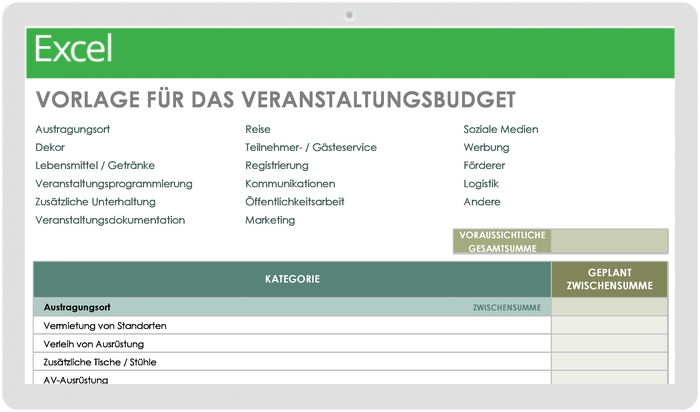This screenshot has width=700, height=412.
Task: Click the Excel logo in the green banner
Action: 74,49
